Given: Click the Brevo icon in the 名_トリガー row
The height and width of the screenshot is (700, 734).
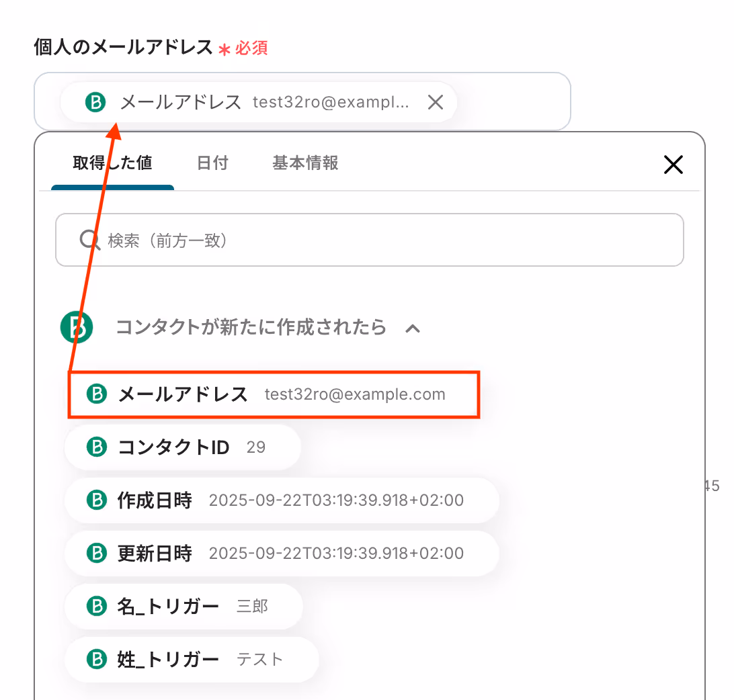Looking at the screenshot, I should click(x=97, y=606).
